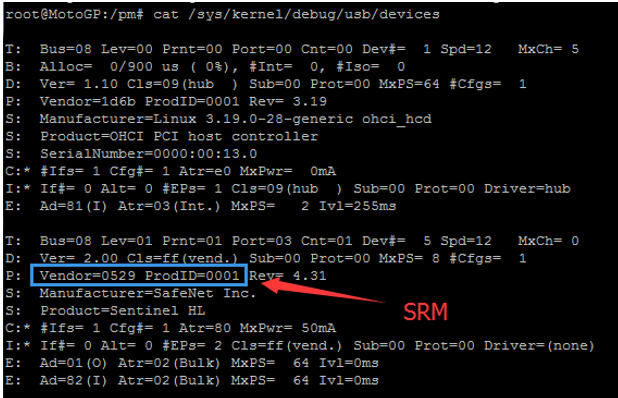Click the blue-boxed Vendor=0529 ProdID=0001 text
Screen dimensions: 618x398
(x=139, y=275)
